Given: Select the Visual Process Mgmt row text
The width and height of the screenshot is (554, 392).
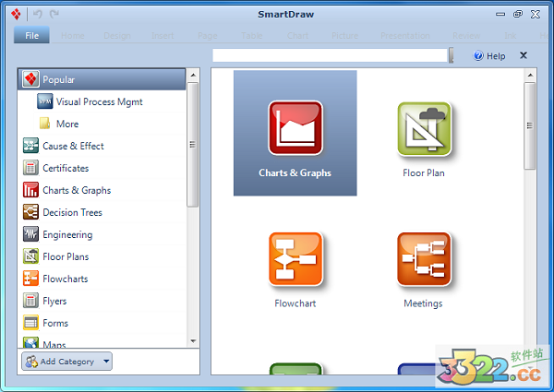Looking at the screenshot, I should click(x=100, y=102).
